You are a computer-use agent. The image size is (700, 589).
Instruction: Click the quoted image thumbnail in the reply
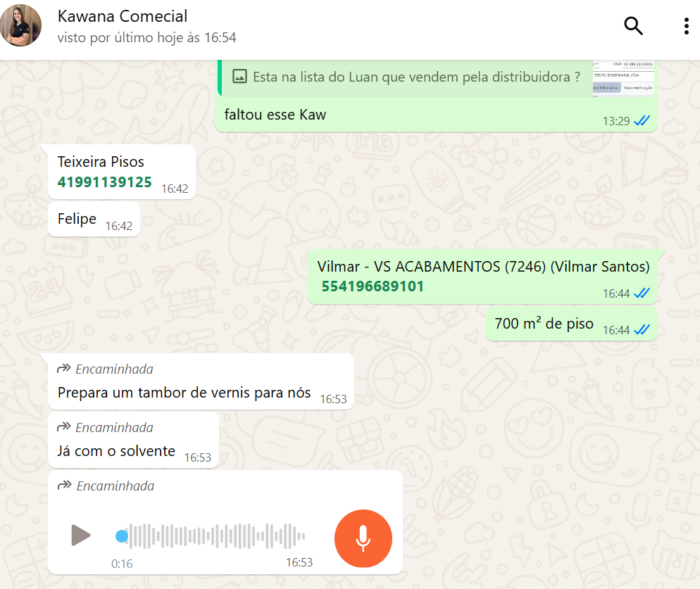point(623,77)
